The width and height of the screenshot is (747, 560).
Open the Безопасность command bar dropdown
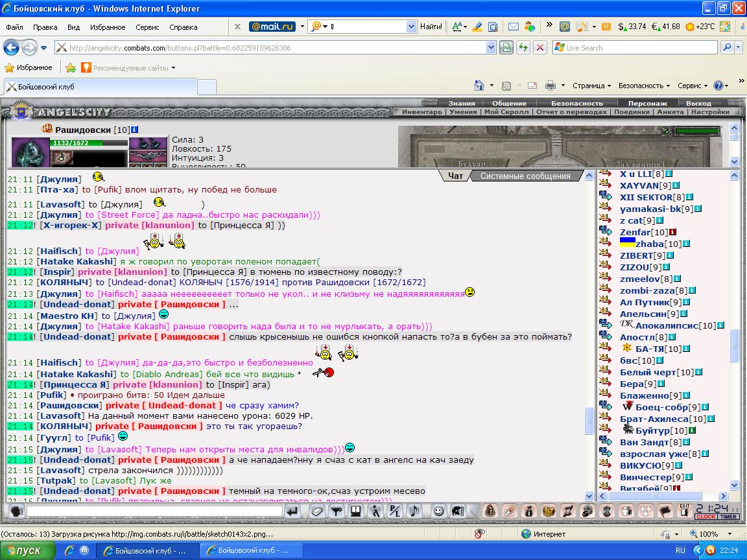tap(644, 86)
